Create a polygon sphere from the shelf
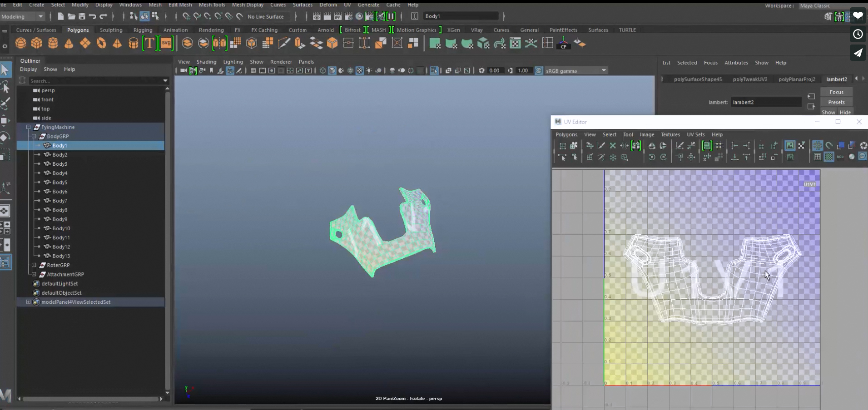Screen dimensions: 868x410 20,43
